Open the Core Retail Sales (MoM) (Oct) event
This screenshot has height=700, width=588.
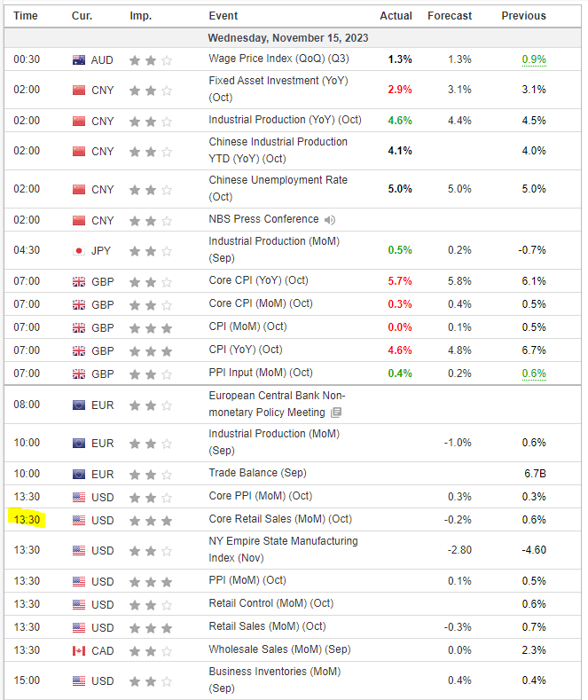[x=280, y=519]
